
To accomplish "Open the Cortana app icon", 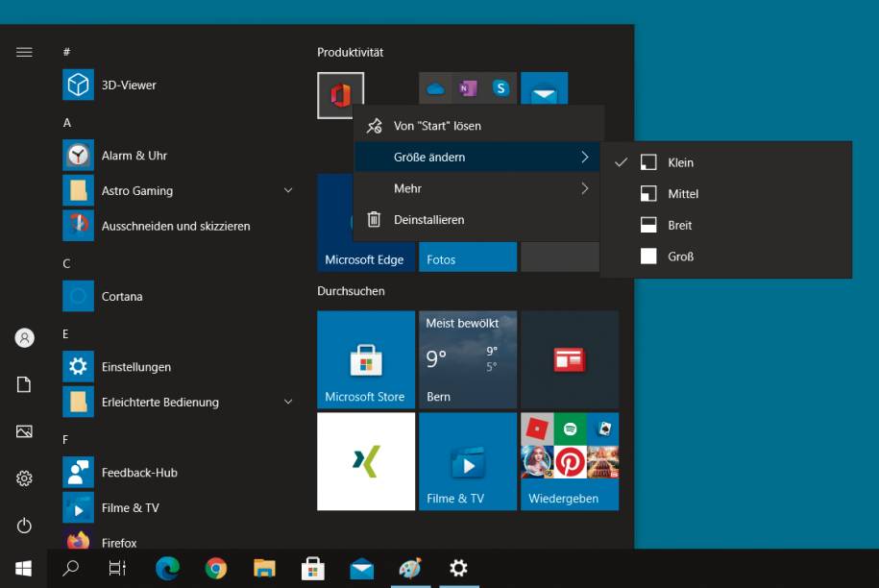I will tap(78, 296).
